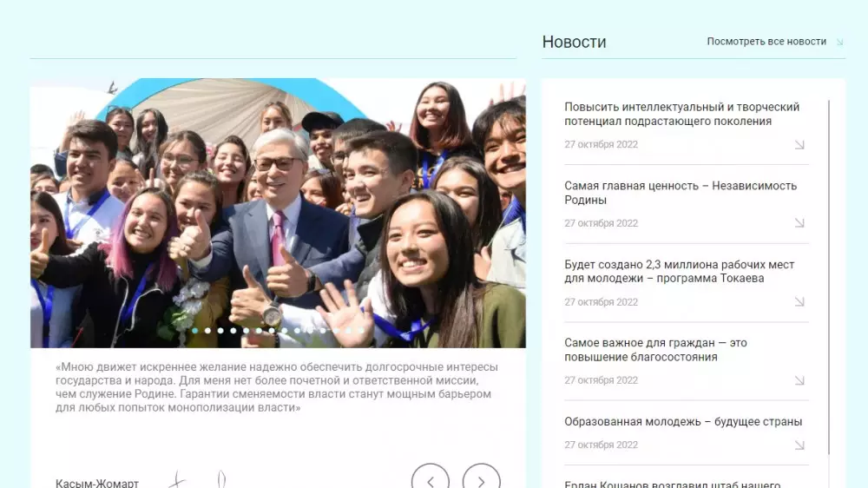Open headline 'Самое важное для граждан'
The image size is (868, 488).
pos(655,350)
